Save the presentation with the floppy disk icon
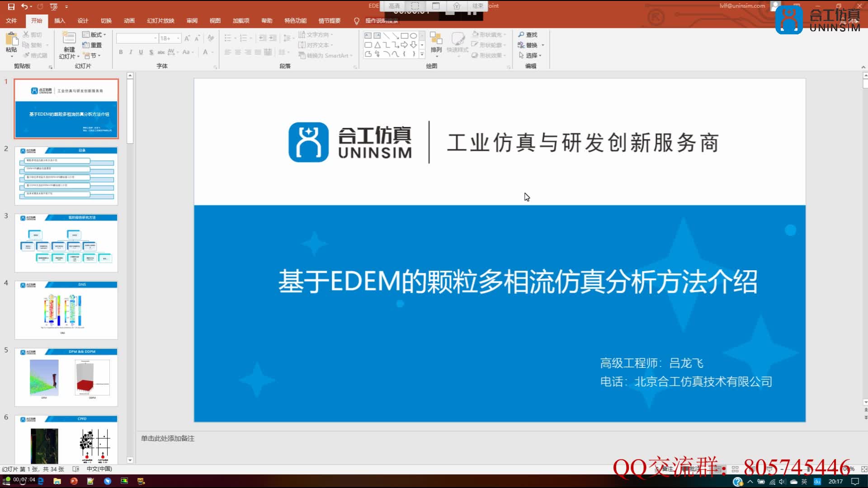 tap(11, 6)
